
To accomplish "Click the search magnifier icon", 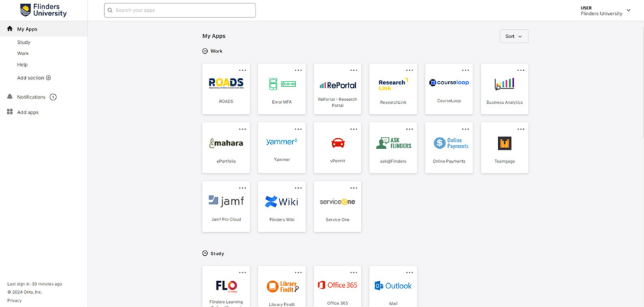I will (x=110, y=10).
